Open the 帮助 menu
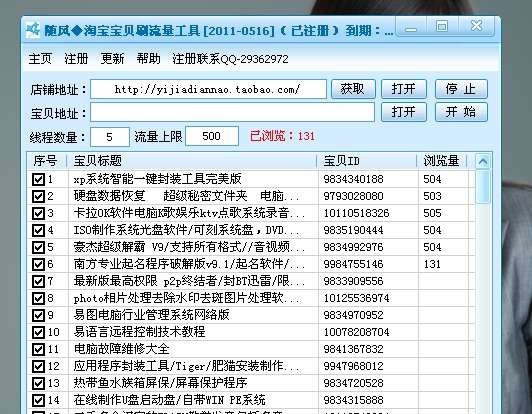This screenshot has width=532, height=414. (148, 59)
